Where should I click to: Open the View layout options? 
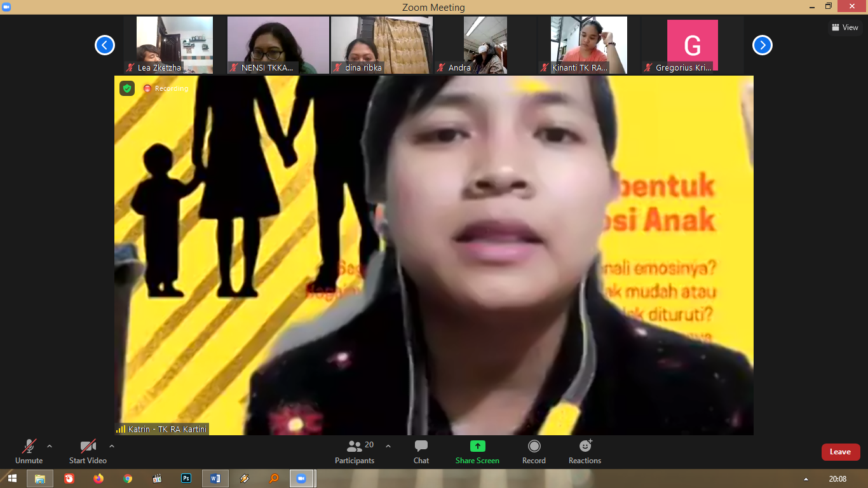(844, 27)
